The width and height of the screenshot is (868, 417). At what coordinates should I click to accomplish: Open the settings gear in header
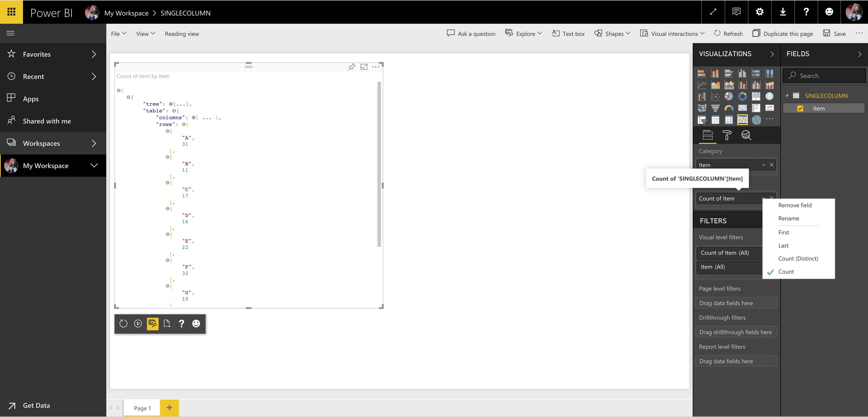coord(760,12)
